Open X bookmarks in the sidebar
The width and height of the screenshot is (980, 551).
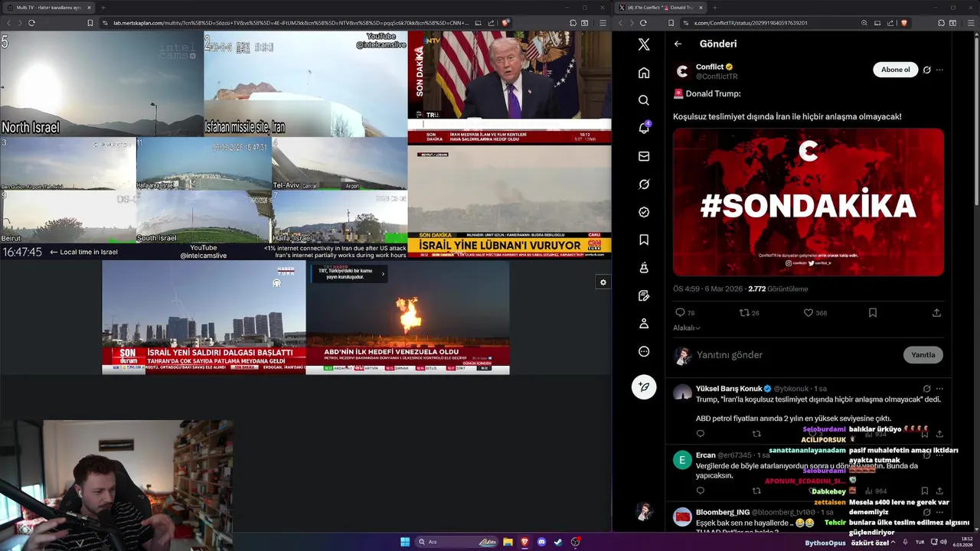[x=644, y=240]
